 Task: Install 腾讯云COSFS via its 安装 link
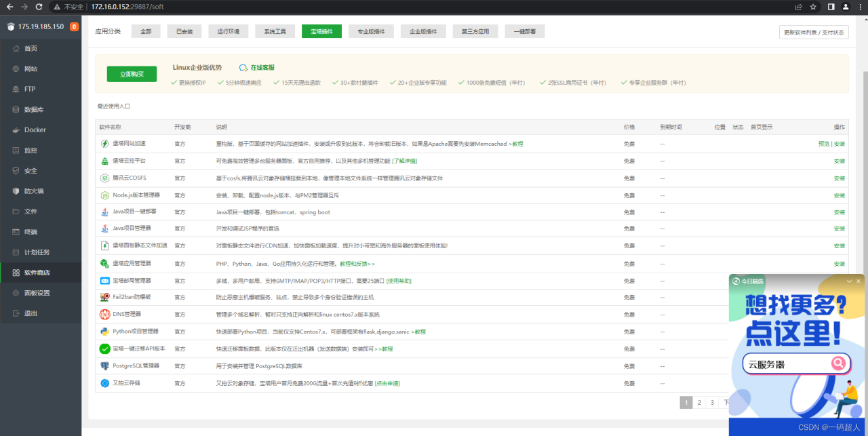point(839,178)
